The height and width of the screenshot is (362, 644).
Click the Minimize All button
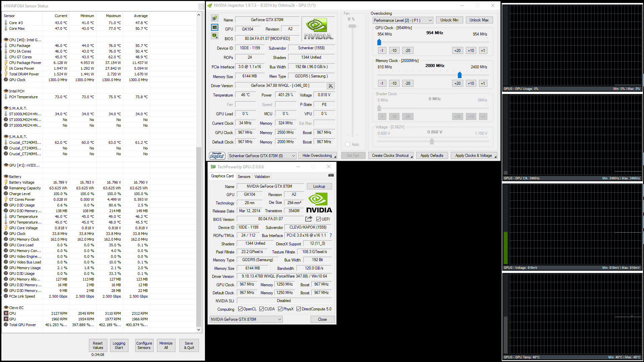166,345
